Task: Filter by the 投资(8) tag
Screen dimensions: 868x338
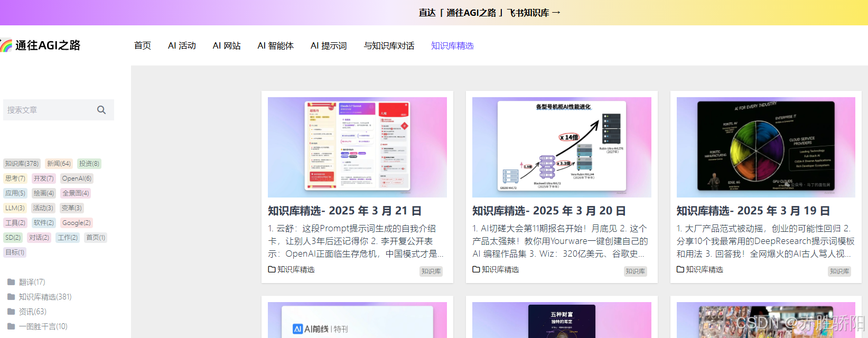Action: (89, 164)
